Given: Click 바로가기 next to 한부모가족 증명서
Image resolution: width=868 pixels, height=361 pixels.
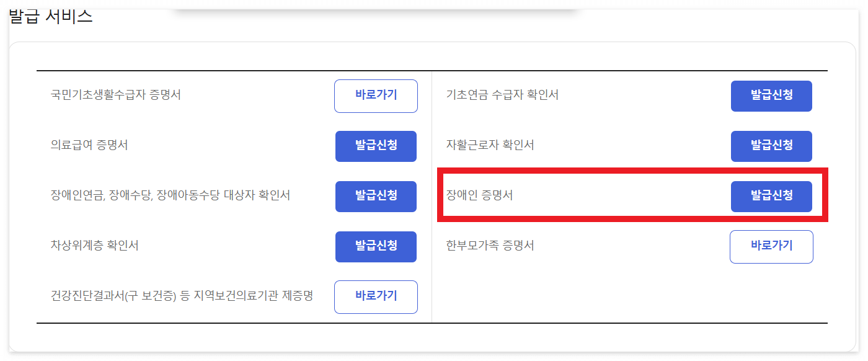Looking at the screenshot, I should click(x=771, y=246).
